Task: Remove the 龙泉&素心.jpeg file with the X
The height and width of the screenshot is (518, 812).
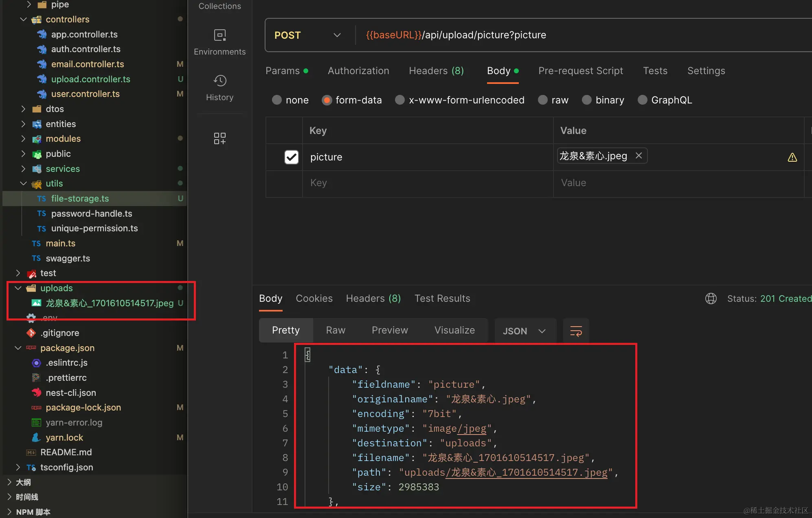Action: point(639,156)
